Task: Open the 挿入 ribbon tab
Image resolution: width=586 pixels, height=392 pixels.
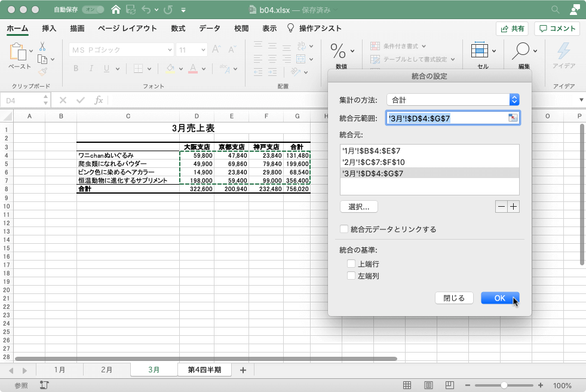Action: [49, 29]
